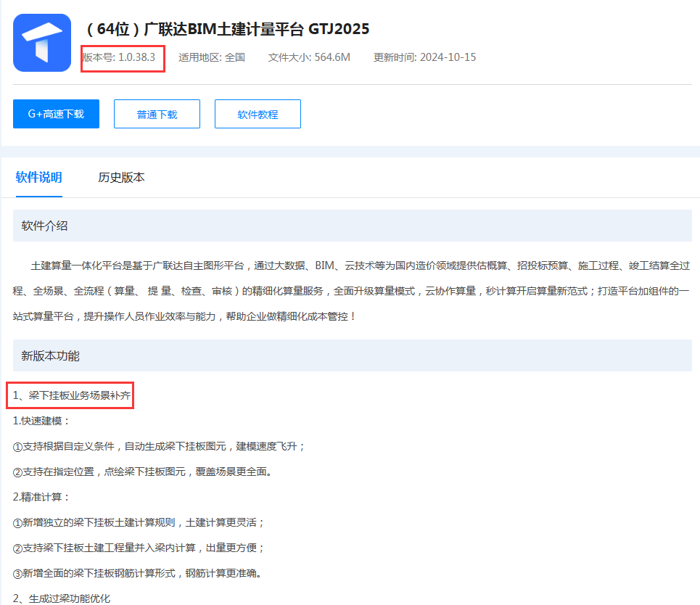Click the line ②支持在指定位置，点绘梁下挂板图元

tap(142, 472)
